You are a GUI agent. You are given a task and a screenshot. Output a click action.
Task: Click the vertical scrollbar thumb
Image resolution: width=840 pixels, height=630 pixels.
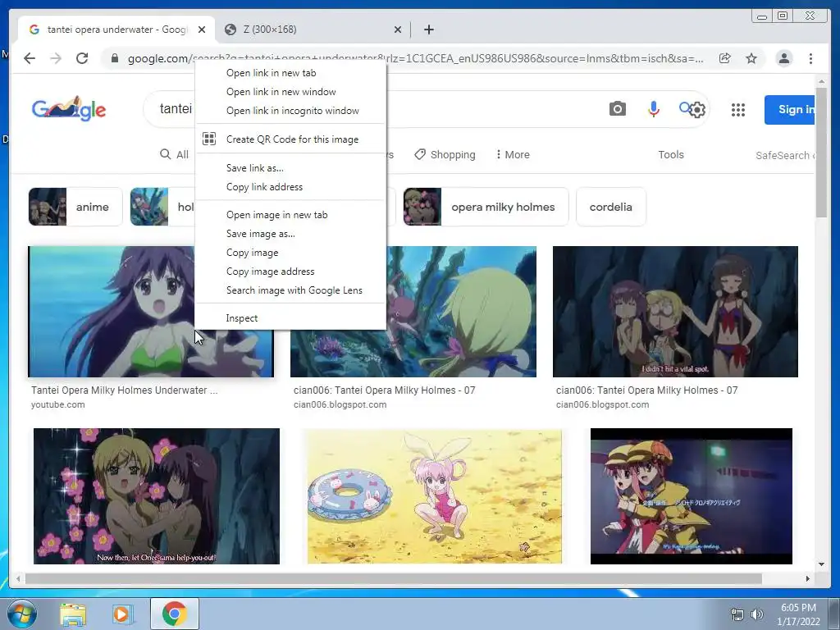pyautogui.click(x=822, y=152)
